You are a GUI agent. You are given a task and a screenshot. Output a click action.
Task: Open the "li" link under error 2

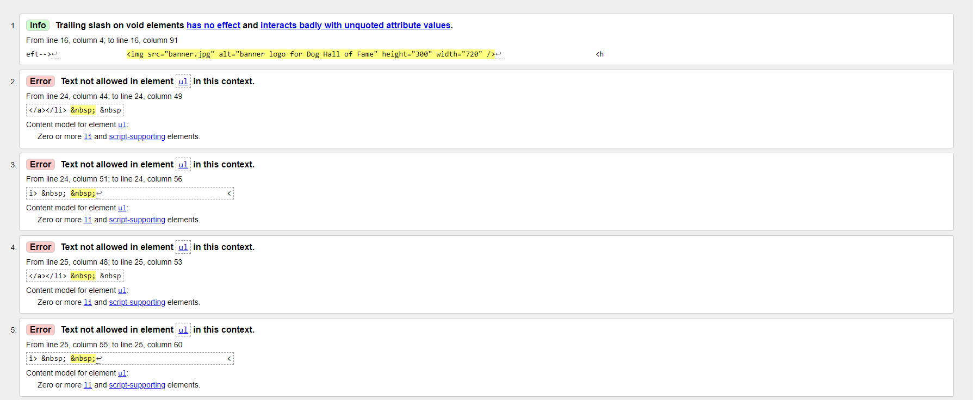[88, 136]
